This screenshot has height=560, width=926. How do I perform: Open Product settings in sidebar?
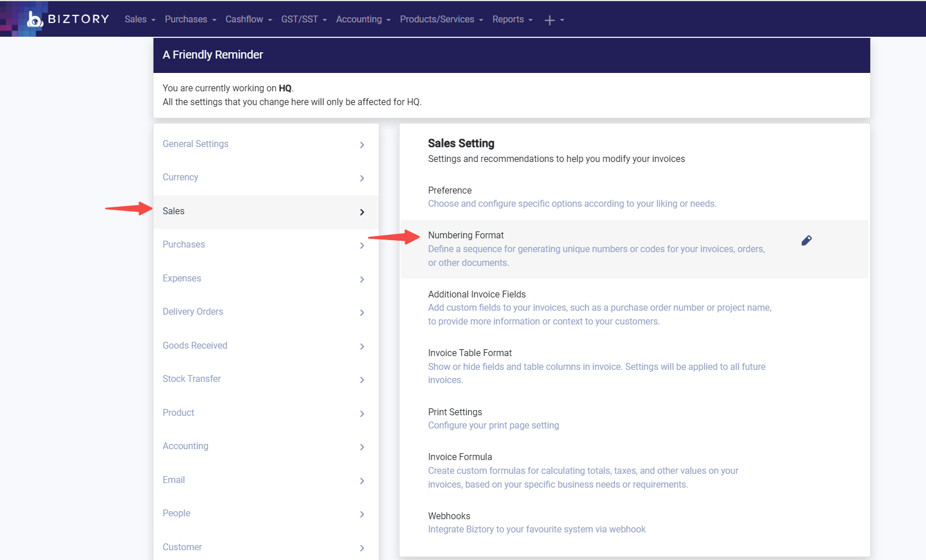pos(178,412)
